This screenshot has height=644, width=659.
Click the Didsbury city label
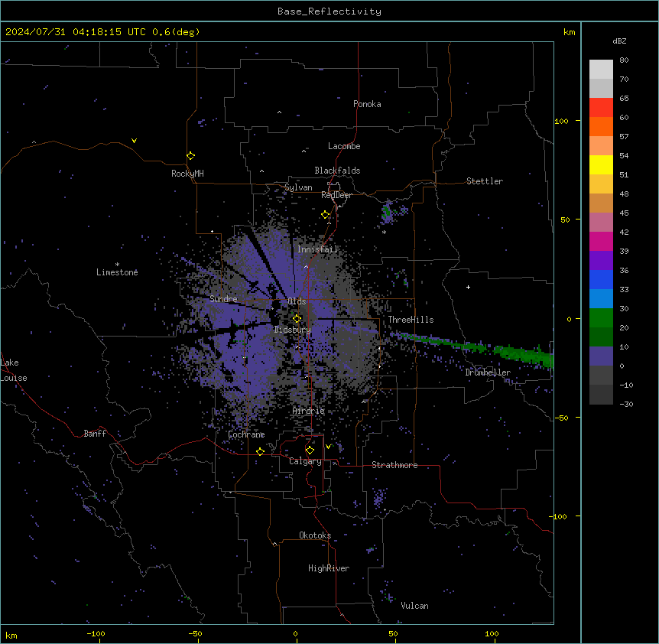click(x=292, y=330)
